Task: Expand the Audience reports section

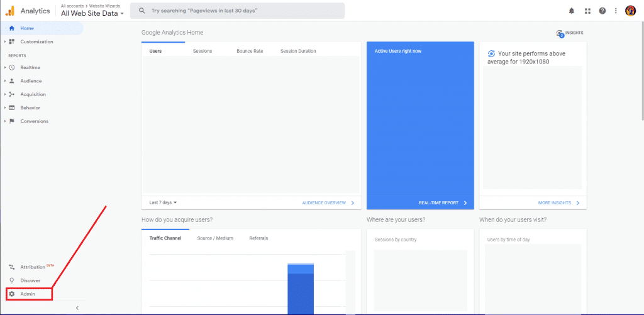Action: point(30,81)
